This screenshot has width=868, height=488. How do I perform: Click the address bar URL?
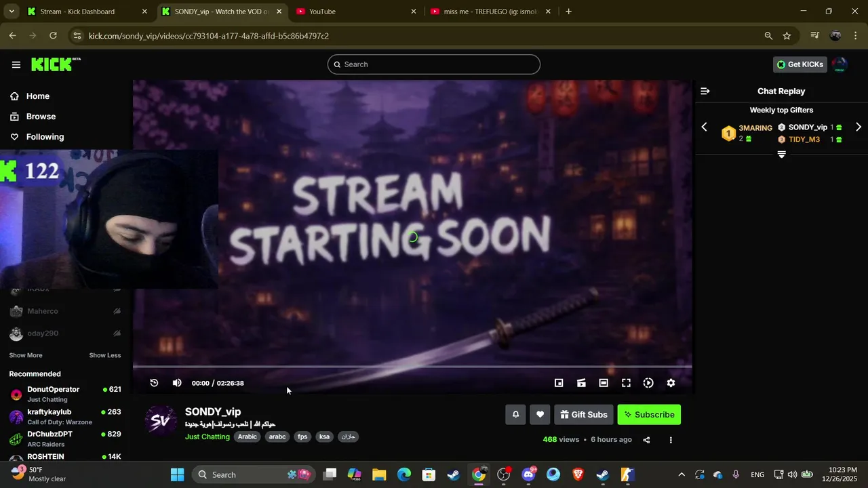pos(209,36)
